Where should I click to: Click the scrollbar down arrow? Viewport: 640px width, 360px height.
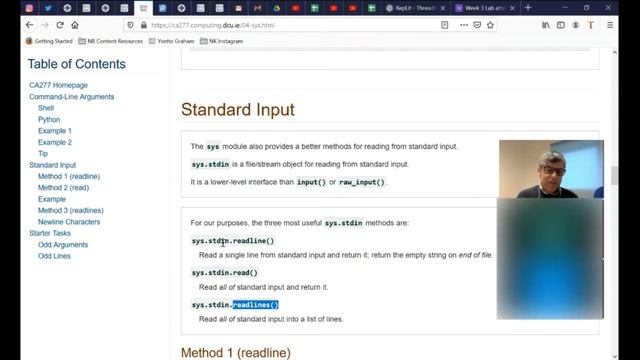pos(614,356)
